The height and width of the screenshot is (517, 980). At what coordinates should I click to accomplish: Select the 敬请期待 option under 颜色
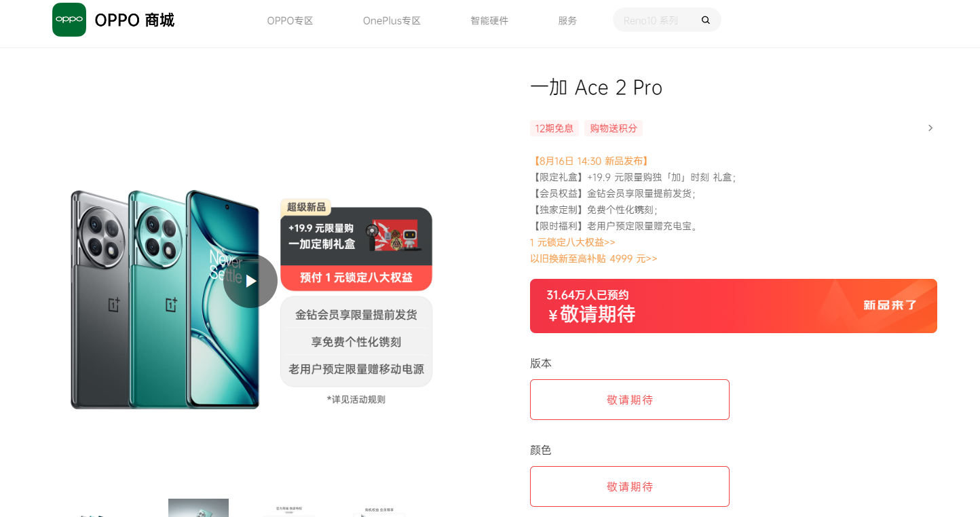coord(630,486)
